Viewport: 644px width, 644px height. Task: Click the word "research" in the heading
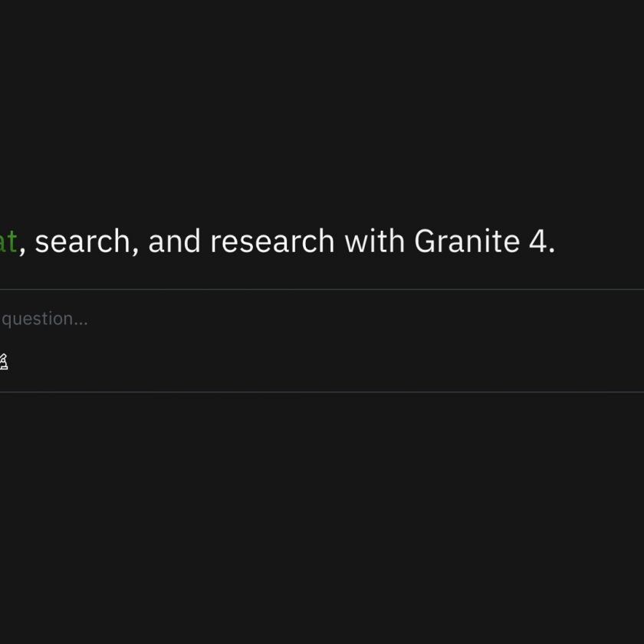click(272, 242)
